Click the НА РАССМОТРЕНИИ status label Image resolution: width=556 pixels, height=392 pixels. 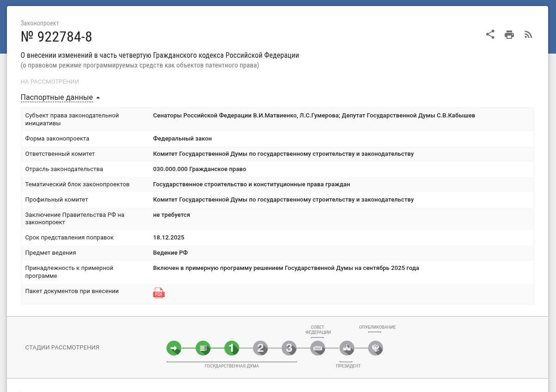49,81
